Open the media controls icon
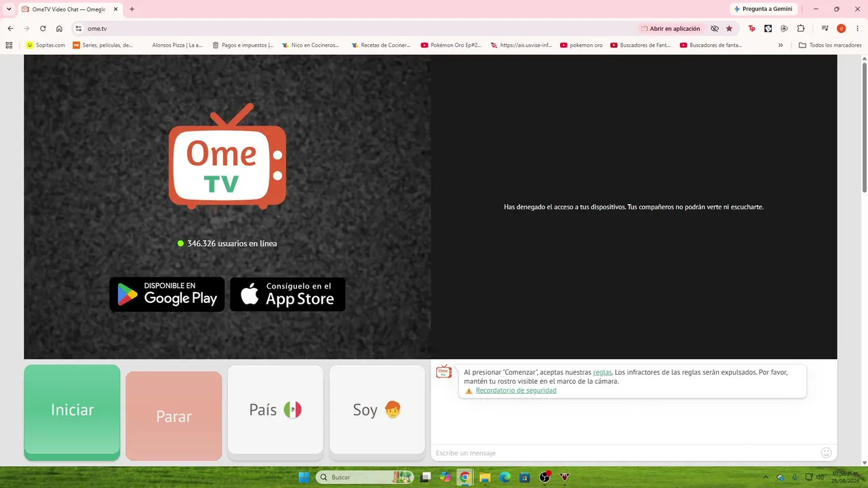 pyautogui.click(x=825, y=28)
